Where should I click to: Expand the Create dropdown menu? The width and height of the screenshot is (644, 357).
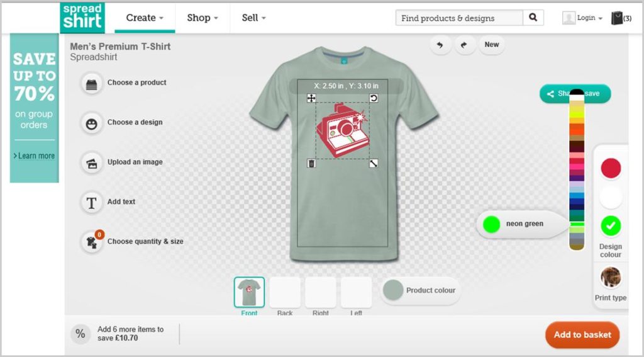(144, 18)
